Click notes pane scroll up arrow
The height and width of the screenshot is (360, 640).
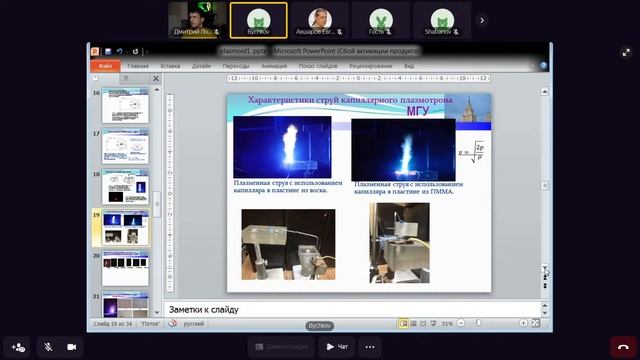545,305
